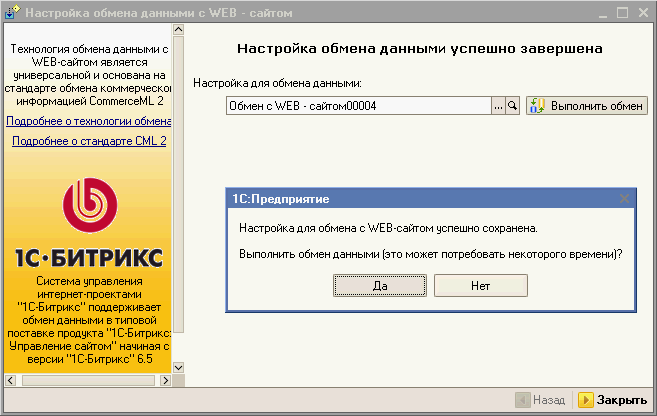Click the Обмен с WEB - сайтом00004 field
The height and width of the screenshot is (416, 657).
tap(359, 106)
